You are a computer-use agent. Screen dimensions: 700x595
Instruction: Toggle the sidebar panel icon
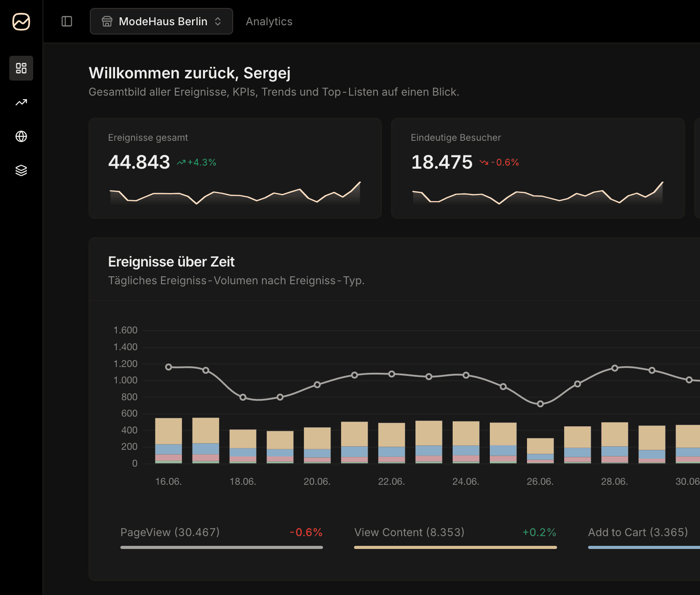click(67, 21)
